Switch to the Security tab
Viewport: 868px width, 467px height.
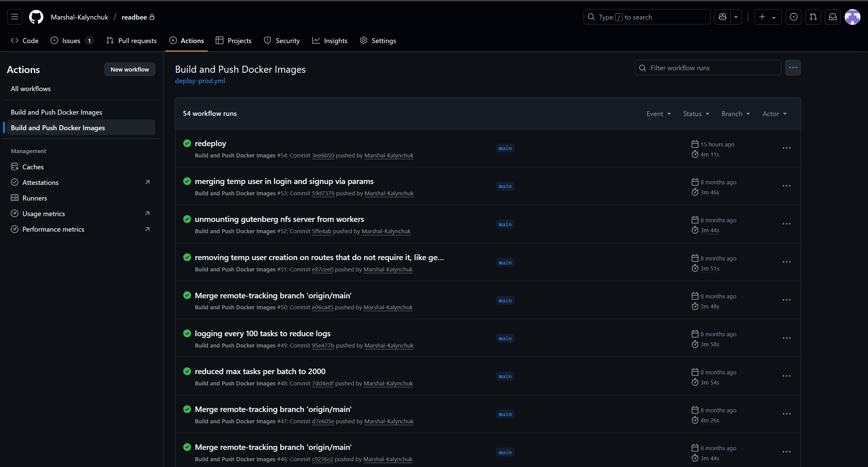(282, 40)
